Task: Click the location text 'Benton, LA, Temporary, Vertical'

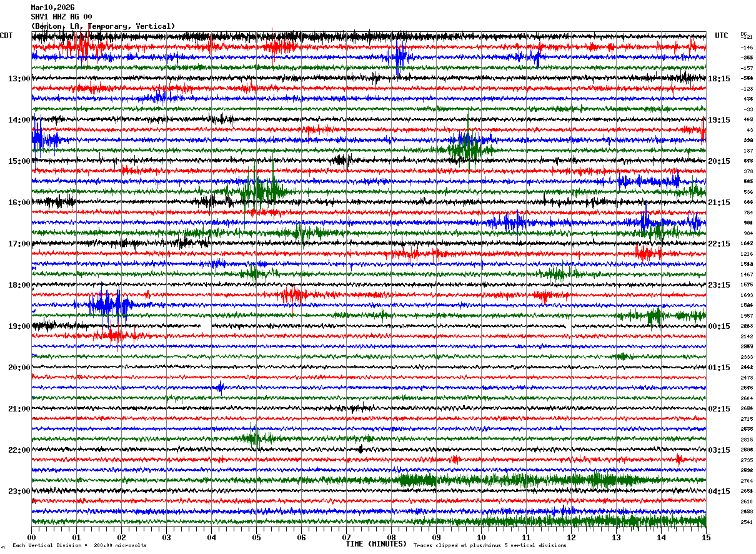Action: click(x=103, y=26)
